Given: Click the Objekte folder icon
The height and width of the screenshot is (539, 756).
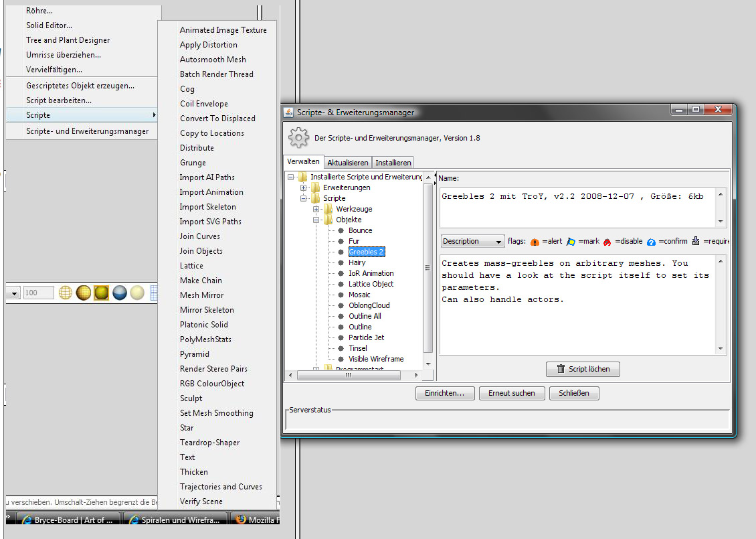Looking at the screenshot, I should pos(328,220).
